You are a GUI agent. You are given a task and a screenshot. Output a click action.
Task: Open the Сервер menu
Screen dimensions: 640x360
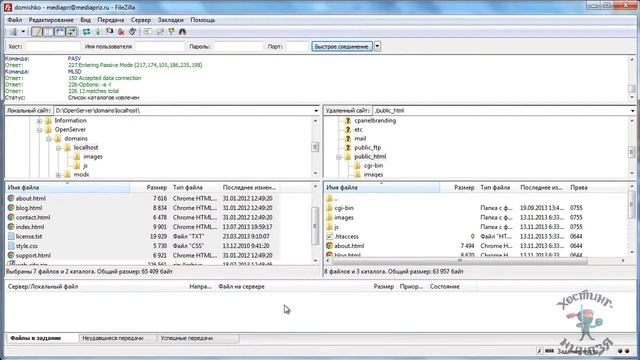point(141,20)
